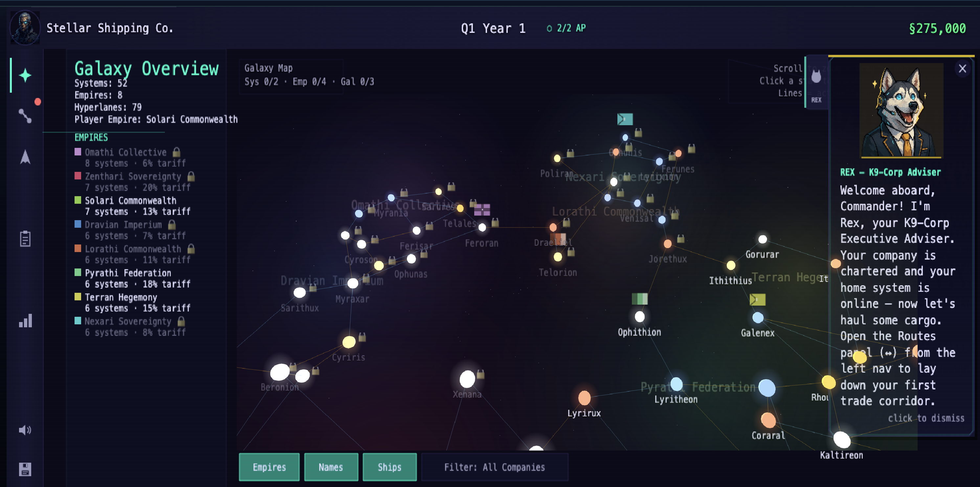The height and width of the screenshot is (487, 980).
Task: Select the Kaltireon star system
Action: click(x=842, y=440)
